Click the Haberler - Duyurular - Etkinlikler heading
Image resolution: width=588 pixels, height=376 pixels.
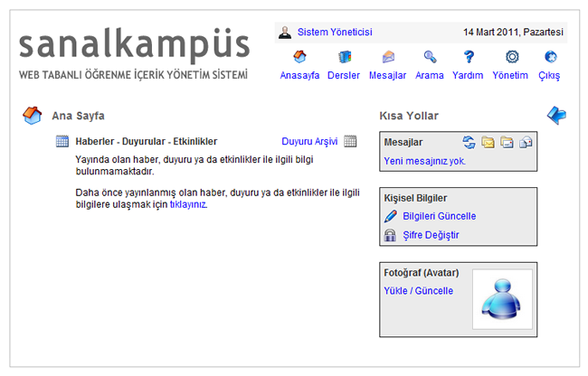(147, 141)
